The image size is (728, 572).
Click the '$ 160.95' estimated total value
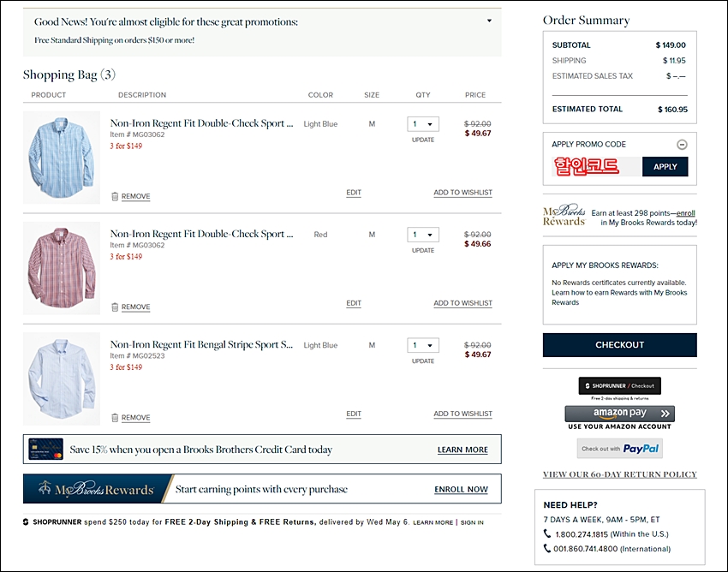[672, 110]
